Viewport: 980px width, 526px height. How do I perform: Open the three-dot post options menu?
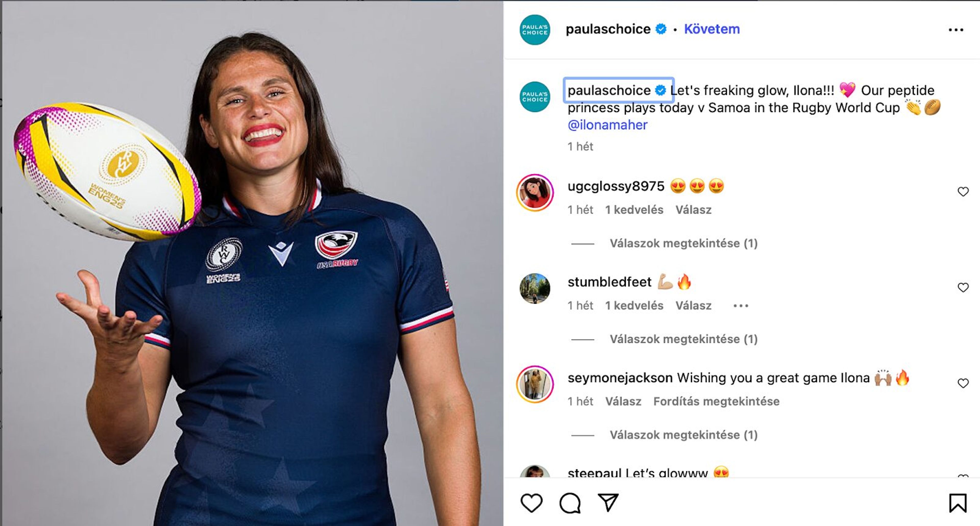(x=956, y=30)
